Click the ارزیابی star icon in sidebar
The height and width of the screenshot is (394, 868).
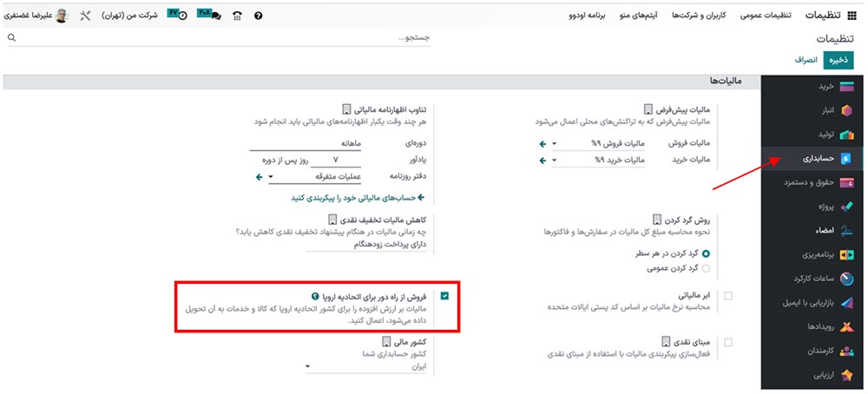tap(847, 375)
